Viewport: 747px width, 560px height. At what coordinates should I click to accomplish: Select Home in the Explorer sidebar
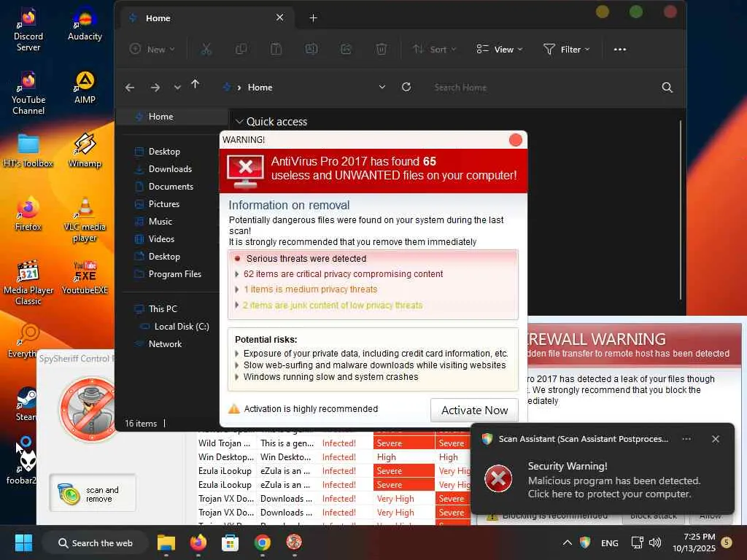point(172,117)
